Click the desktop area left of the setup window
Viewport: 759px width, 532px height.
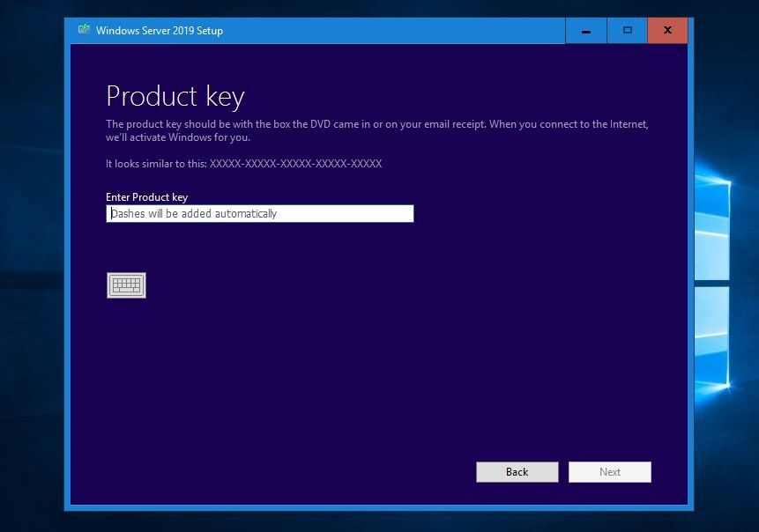point(31,264)
